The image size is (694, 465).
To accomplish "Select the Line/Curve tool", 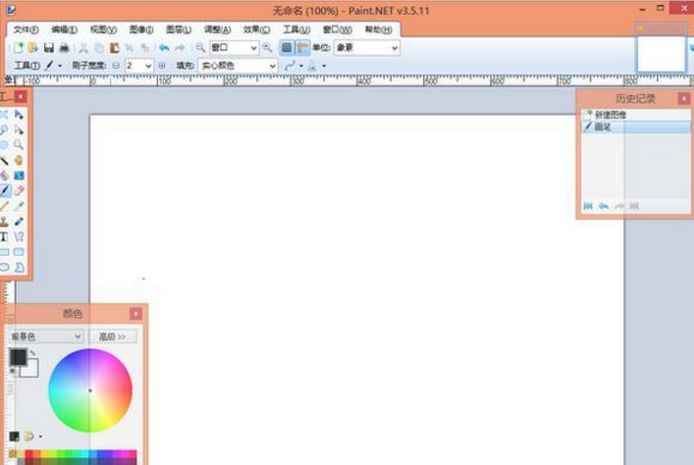I will coord(19,237).
